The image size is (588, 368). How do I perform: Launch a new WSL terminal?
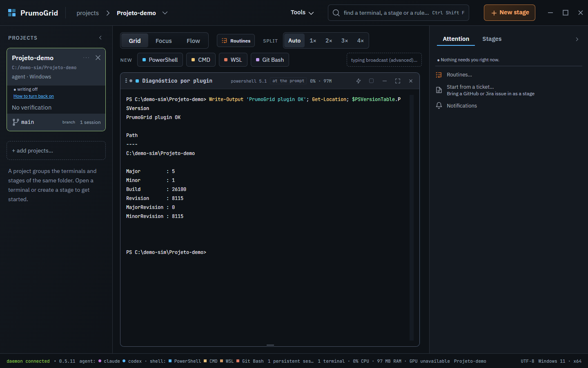point(233,60)
